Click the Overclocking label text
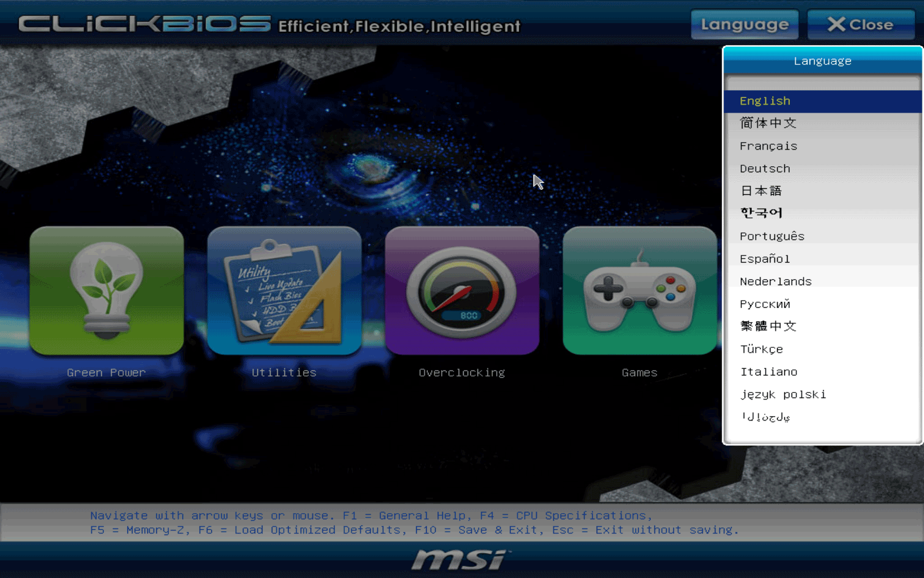This screenshot has height=578, width=924. click(x=461, y=373)
